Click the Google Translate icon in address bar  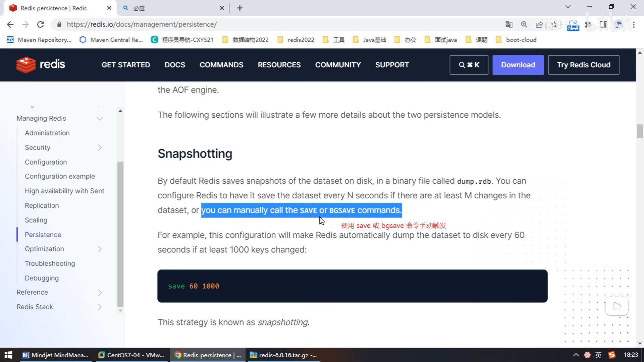509,24
